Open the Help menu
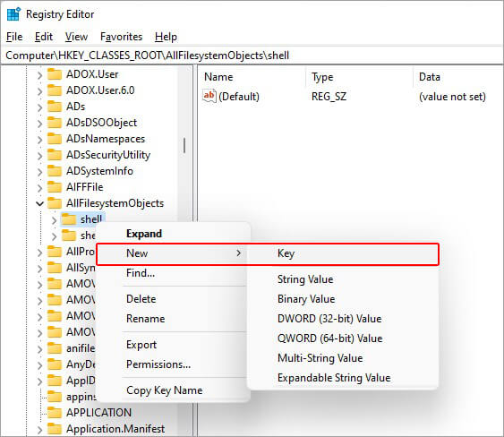This screenshot has height=437, width=504. pyautogui.click(x=166, y=37)
